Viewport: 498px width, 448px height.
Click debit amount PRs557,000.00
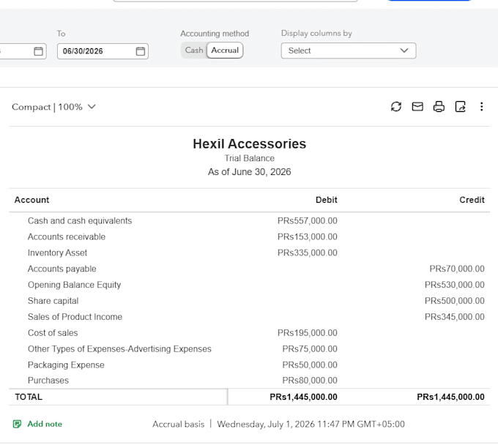pos(307,220)
